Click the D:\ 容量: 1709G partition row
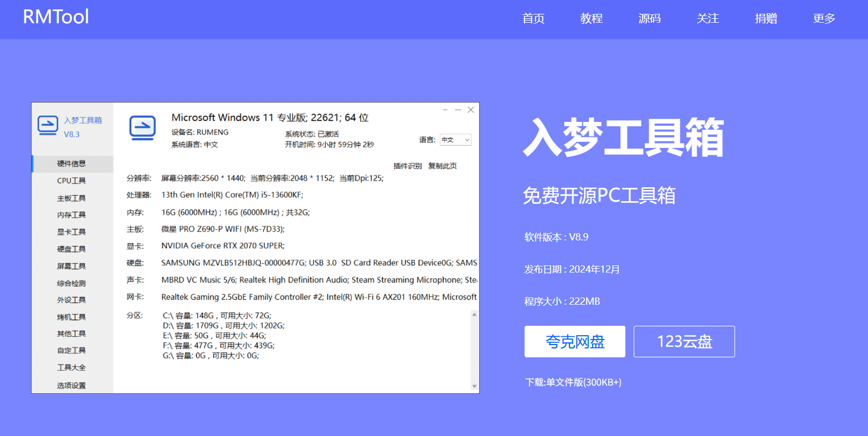This screenshot has height=436, width=868. pyautogui.click(x=224, y=326)
